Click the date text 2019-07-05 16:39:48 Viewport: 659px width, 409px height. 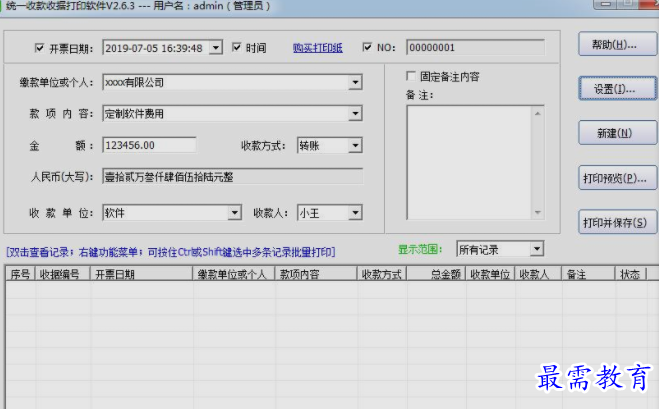[154, 48]
